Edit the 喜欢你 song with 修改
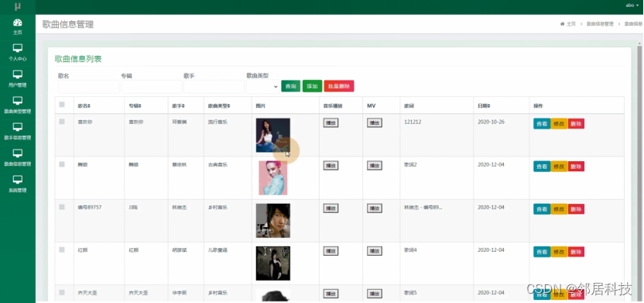The image size is (644, 303). (559, 124)
